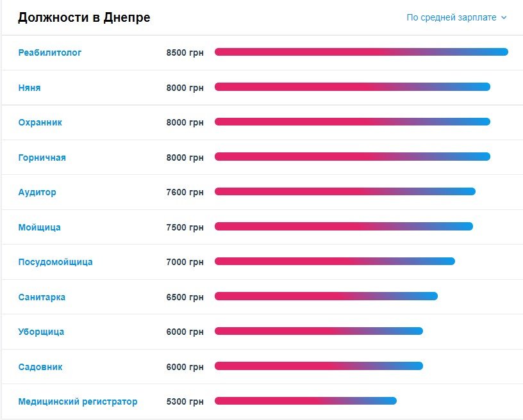Select the Охранник job title

pos(38,122)
